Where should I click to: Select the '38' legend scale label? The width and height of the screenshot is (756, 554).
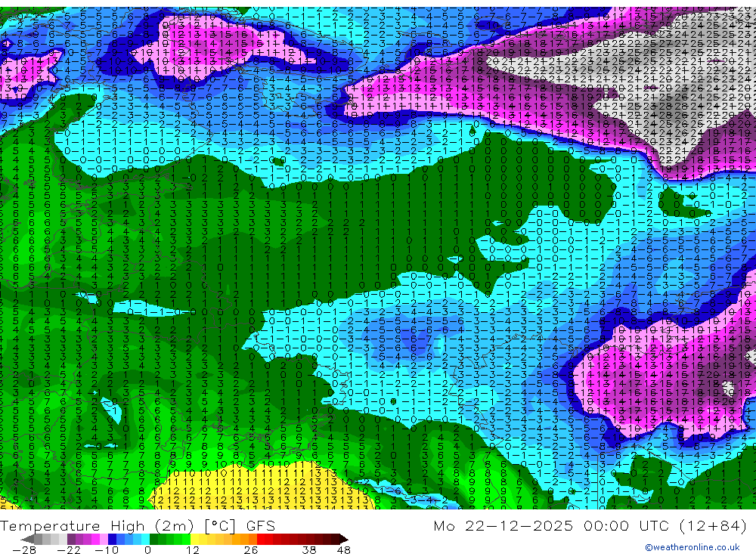pyautogui.click(x=309, y=550)
